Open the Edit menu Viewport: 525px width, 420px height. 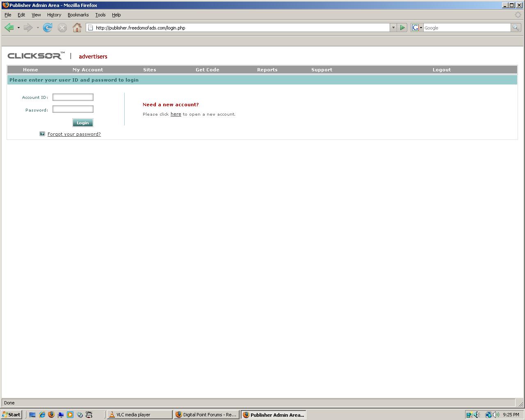[21, 15]
